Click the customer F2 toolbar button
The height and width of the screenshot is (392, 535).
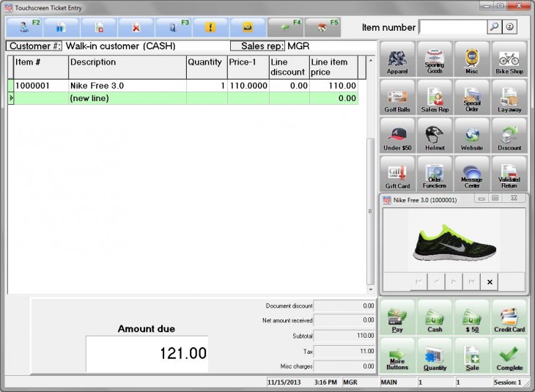(x=25, y=27)
